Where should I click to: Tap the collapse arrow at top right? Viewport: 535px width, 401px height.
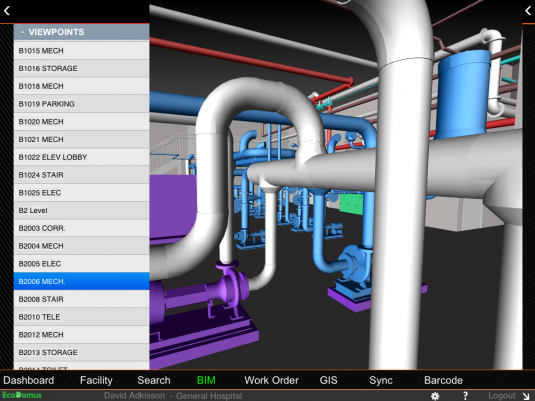pyautogui.click(x=528, y=11)
